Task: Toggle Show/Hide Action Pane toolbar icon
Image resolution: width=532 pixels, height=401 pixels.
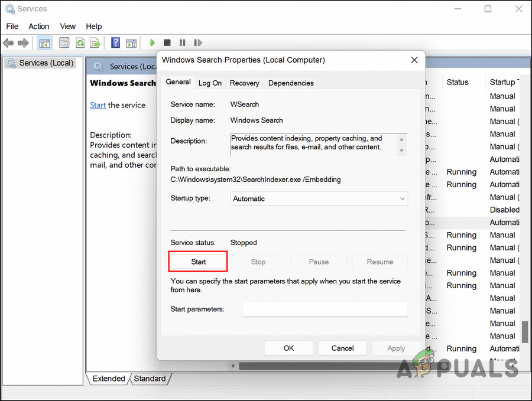Action: [x=131, y=43]
